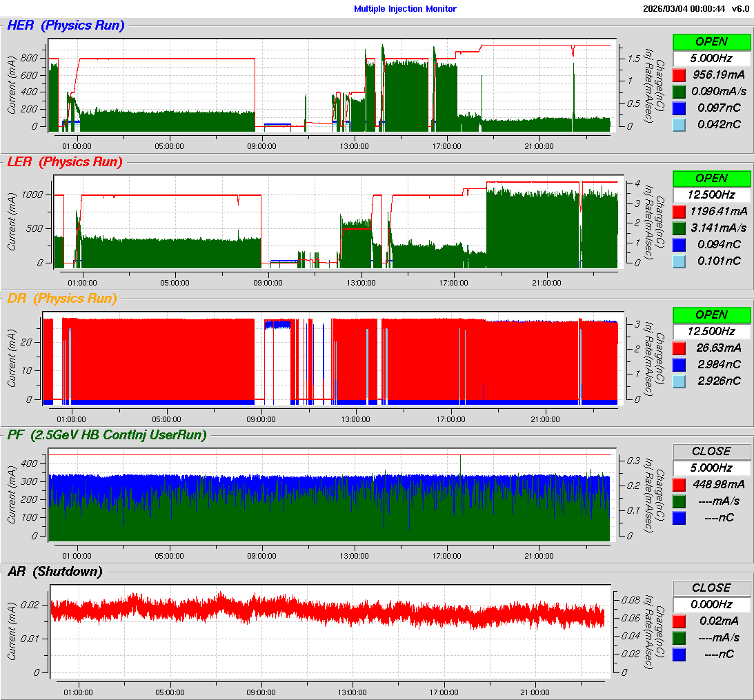This screenshot has width=754, height=700.
Task: Click the HER (Physics Run) panel heading
Action: [66, 26]
